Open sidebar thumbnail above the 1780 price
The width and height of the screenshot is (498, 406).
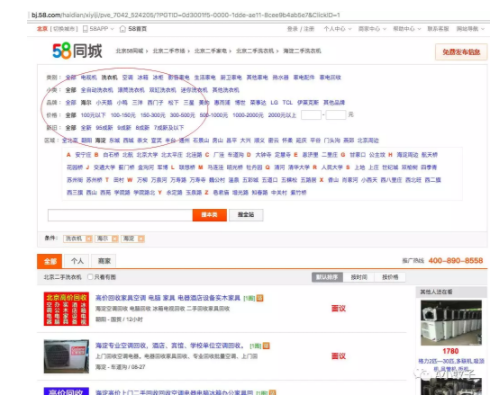(451, 323)
